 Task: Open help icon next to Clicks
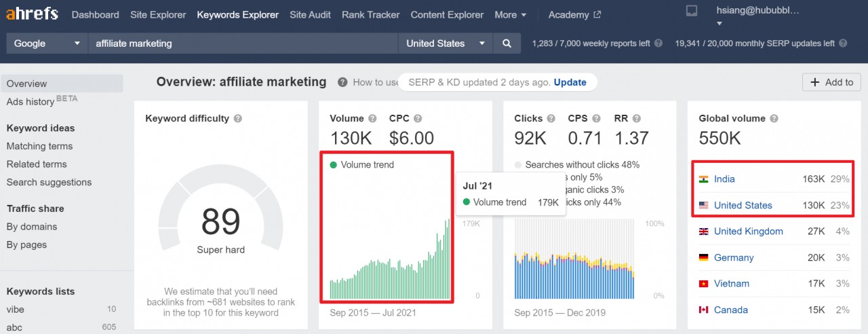click(x=551, y=118)
